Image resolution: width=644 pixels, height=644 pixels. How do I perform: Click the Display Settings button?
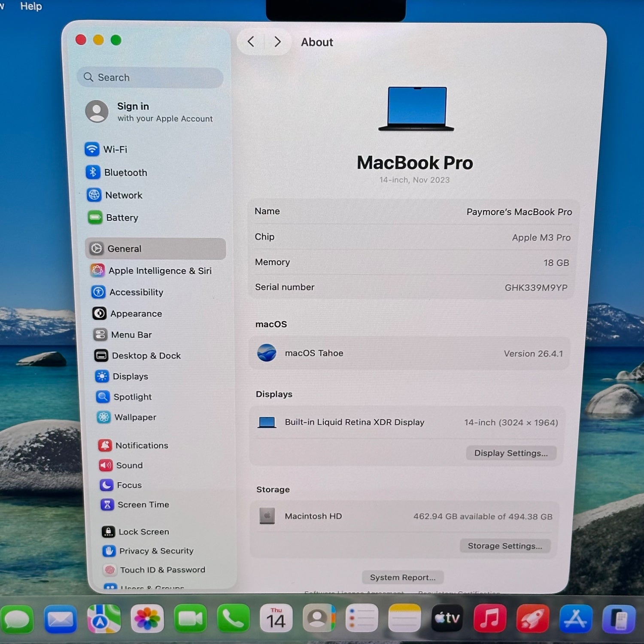511,453
